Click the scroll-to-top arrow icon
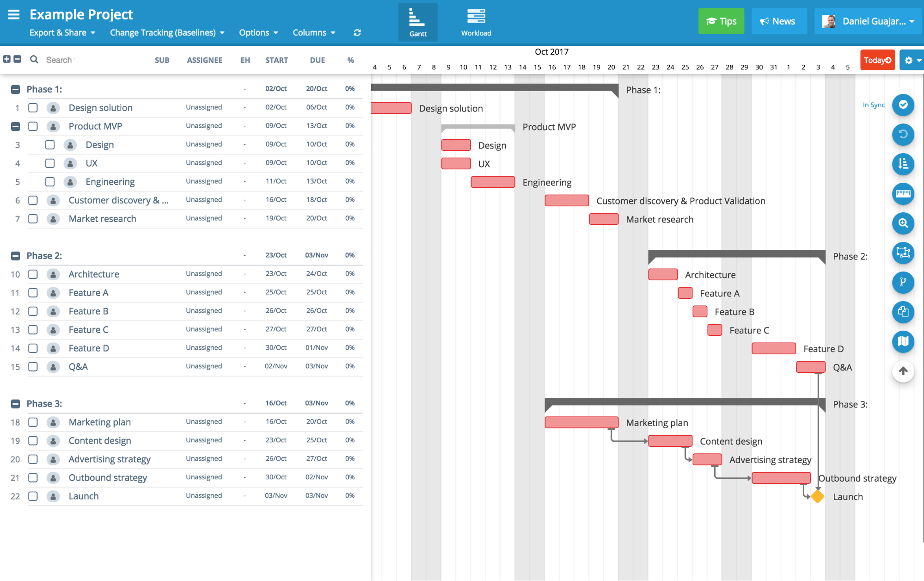The width and height of the screenshot is (924, 581). tap(903, 371)
